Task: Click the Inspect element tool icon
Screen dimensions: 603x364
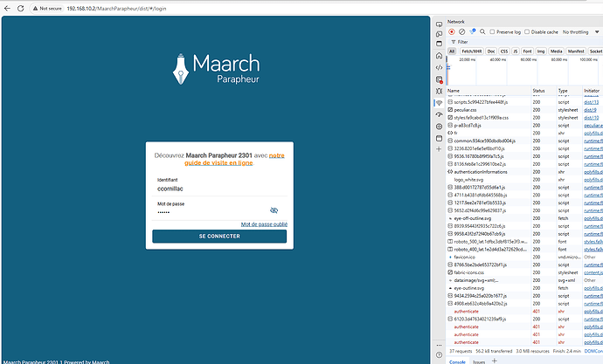Action: click(x=439, y=24)
